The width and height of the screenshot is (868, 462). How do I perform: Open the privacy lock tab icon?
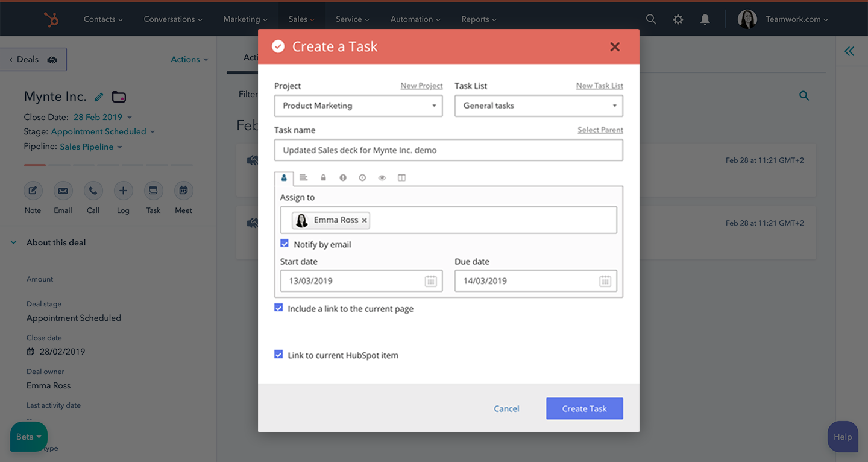(323, 178)
